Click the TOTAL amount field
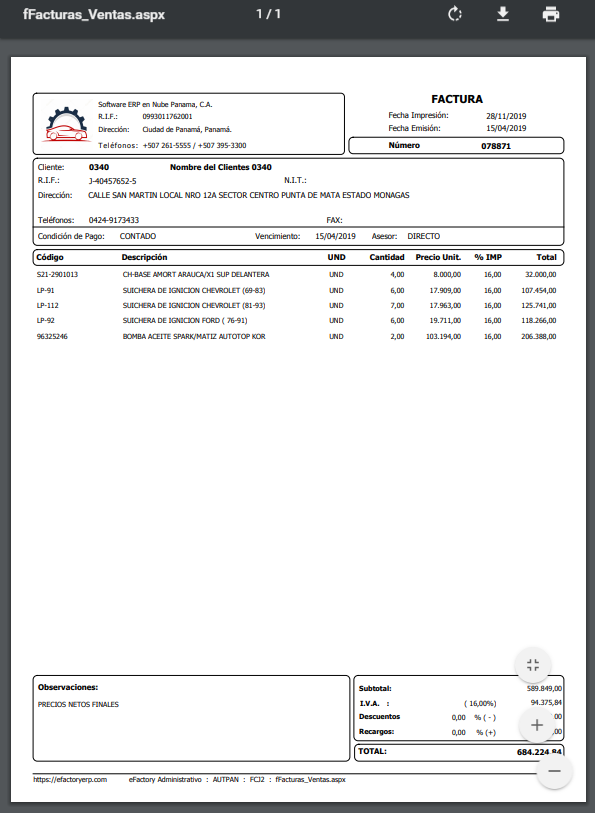595x813 pixels. 539,752
